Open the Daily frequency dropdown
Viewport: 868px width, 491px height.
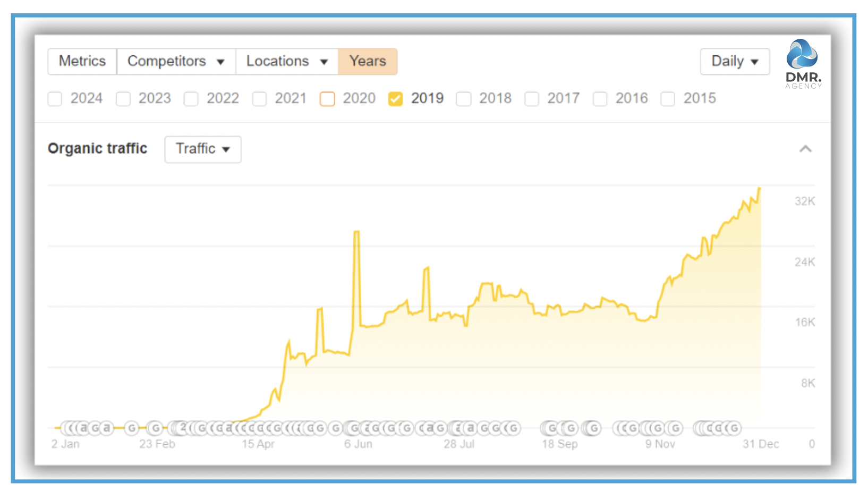click(735, 62)
